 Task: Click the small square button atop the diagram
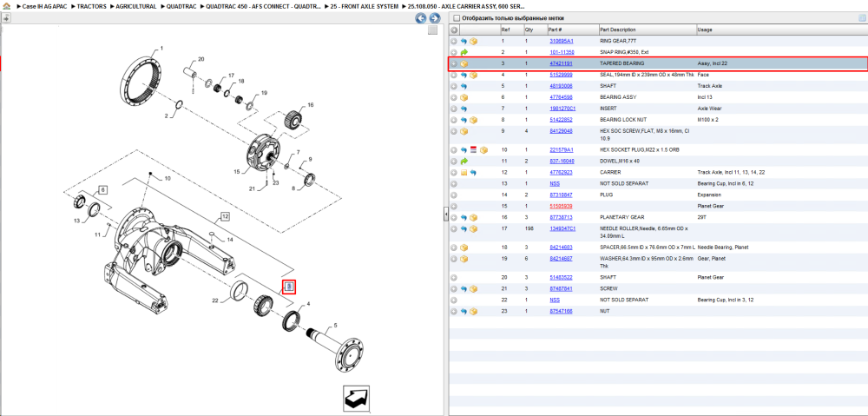point(433,30)
